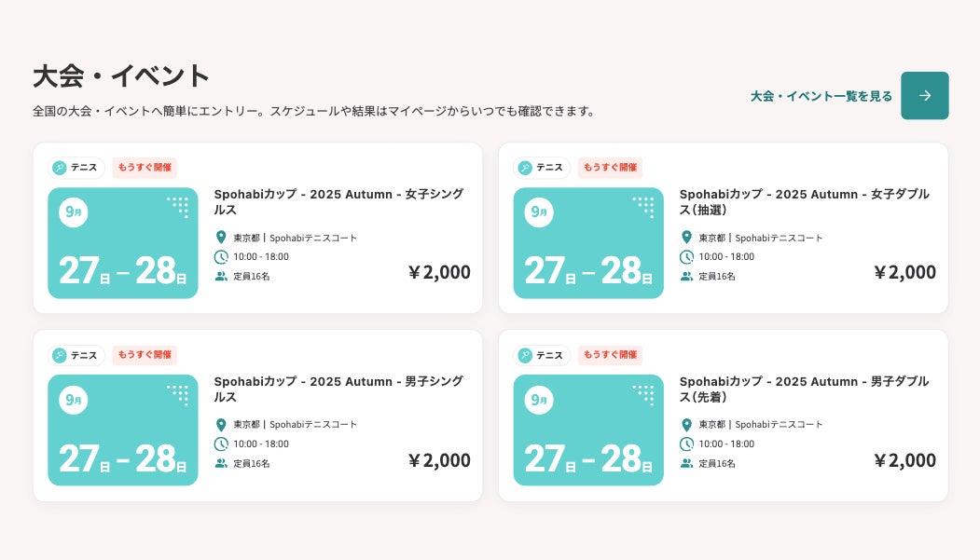Click capacity people icon on 男子シングルス card

[221, 463]
